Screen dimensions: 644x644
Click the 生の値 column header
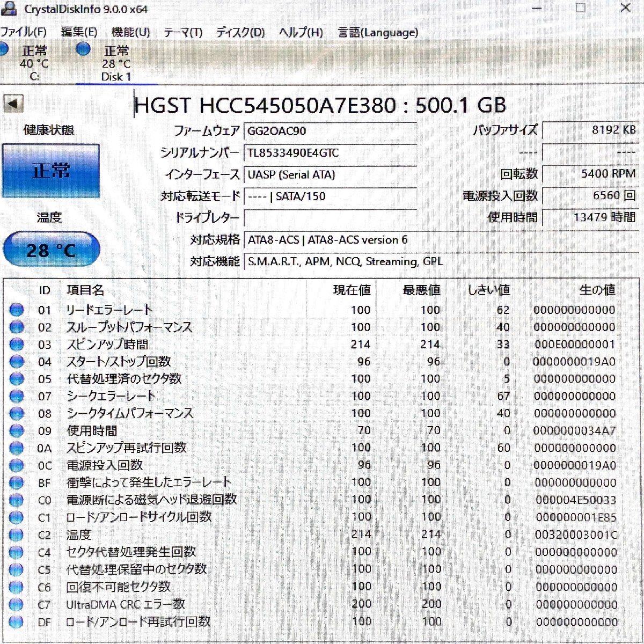[x=597, y=290]
